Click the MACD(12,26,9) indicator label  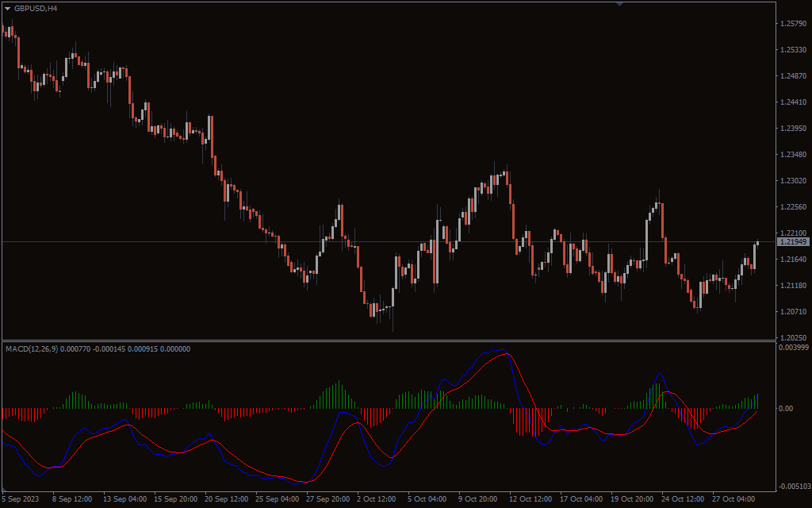pyautogui.click(x=32, y=348)
